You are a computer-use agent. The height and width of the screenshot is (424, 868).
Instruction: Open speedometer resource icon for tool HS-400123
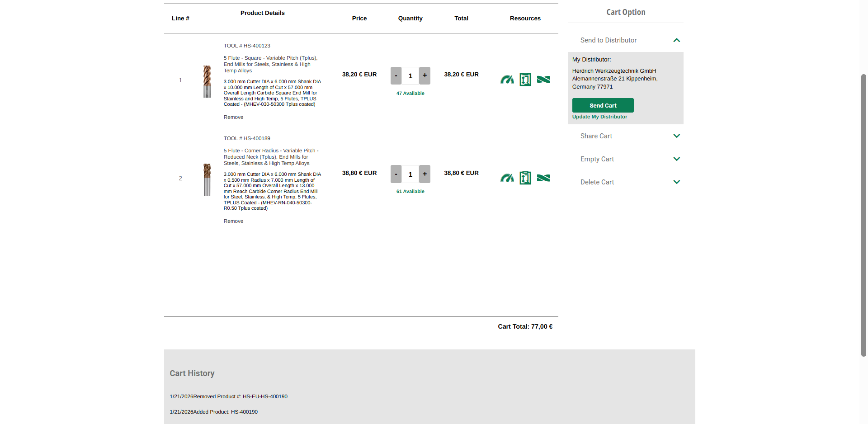pyautogui.click(x=507, y=80)
